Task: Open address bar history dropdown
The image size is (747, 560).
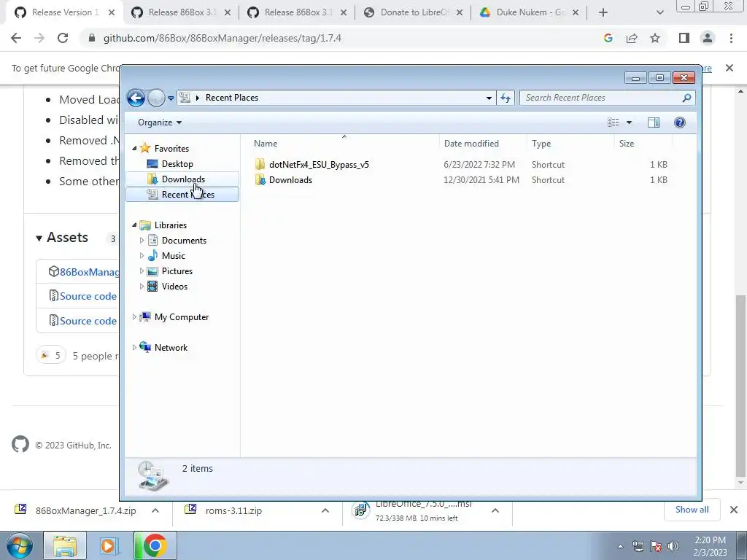Action: click(x=489, y=98)
